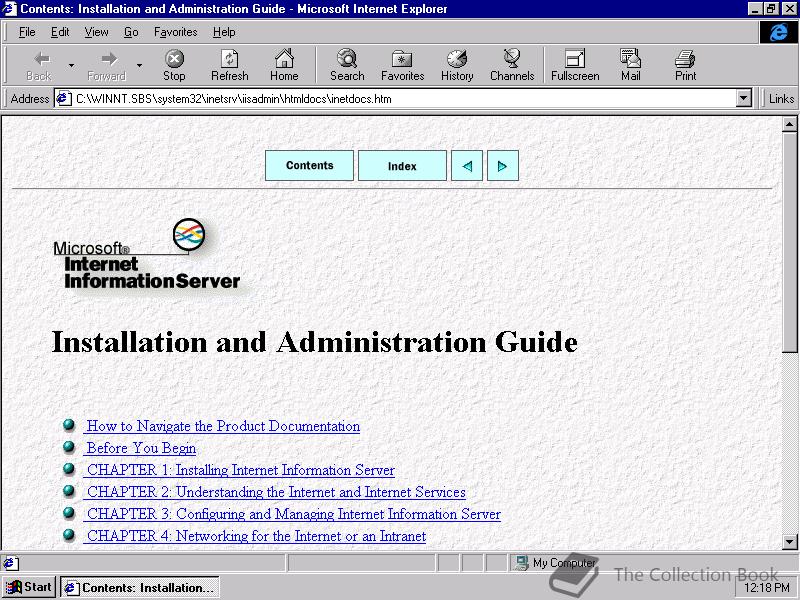Click the Index navigation button
Screen dimensions: 800x600
click(402, 166)
